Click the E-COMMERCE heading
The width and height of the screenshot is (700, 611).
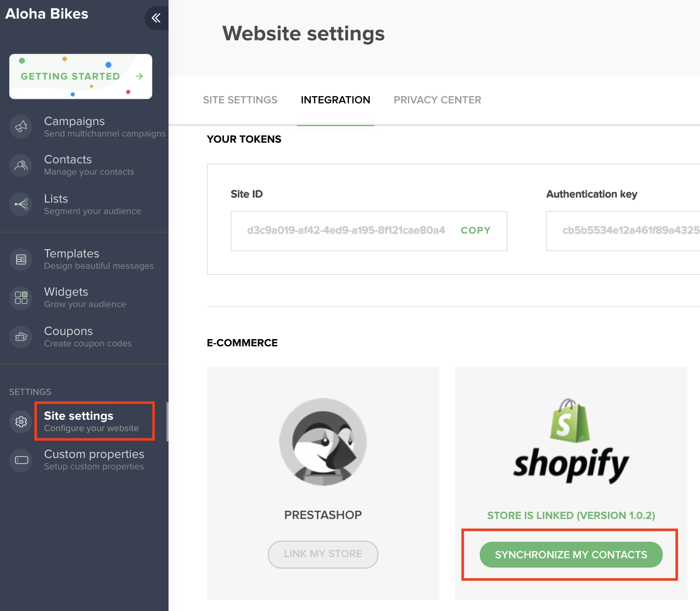pos(242,343)
